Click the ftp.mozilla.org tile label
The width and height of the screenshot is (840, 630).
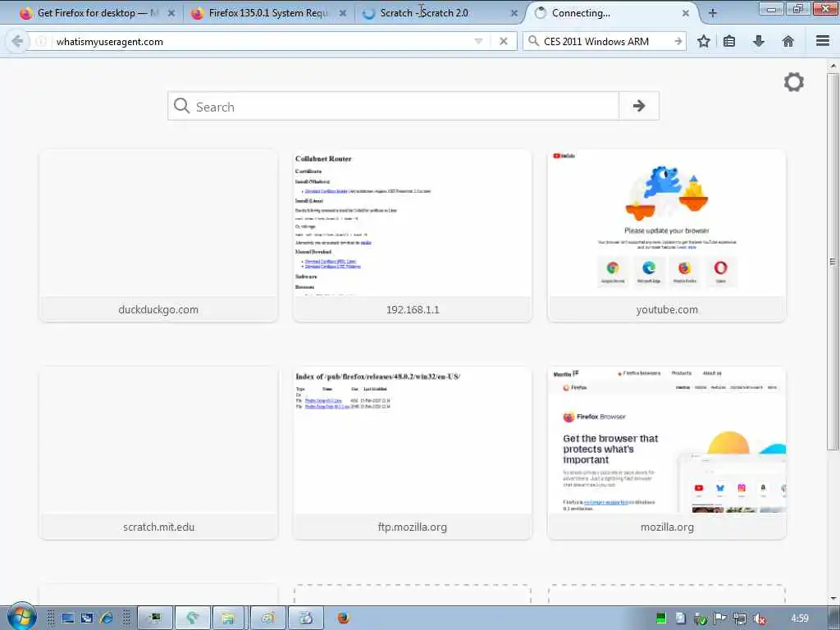pyautogui.click(x=413, y=527)
